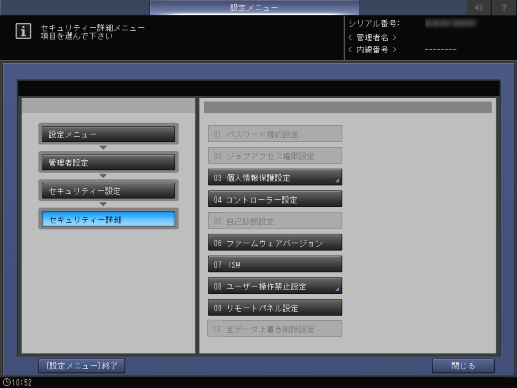Go back to 設定メニュー breadcrumb button
Image resolution: width=517 pixels, height=388 pixels.
pyautogui.click(x=108, y=134)
